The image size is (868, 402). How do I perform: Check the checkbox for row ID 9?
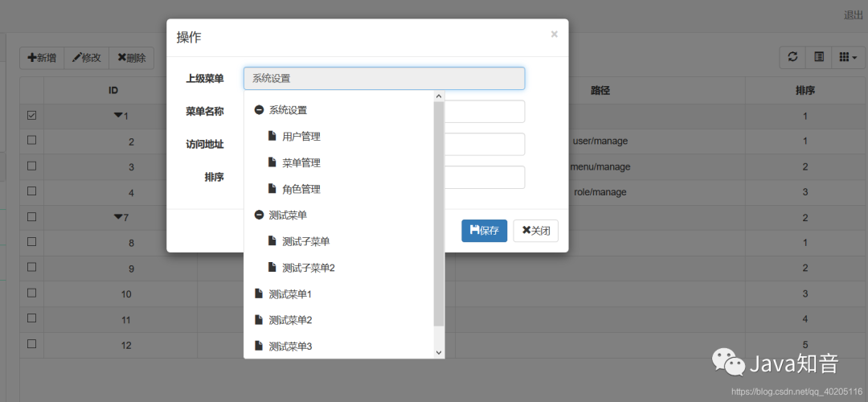click(31, 267)
